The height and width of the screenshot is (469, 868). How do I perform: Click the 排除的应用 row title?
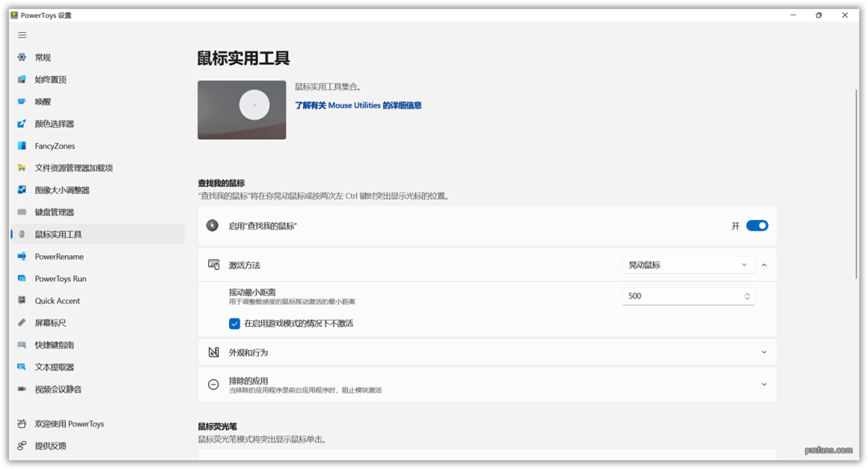coord(248,381)
